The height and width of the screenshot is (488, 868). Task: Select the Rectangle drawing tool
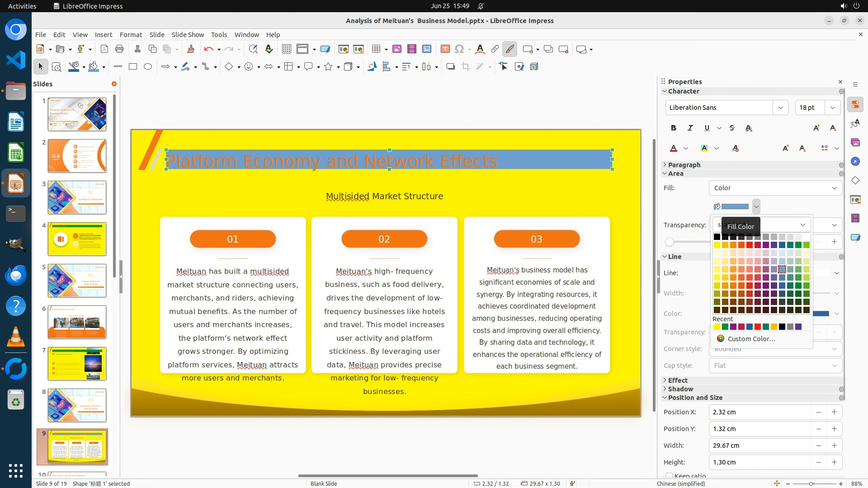[133, 67]
